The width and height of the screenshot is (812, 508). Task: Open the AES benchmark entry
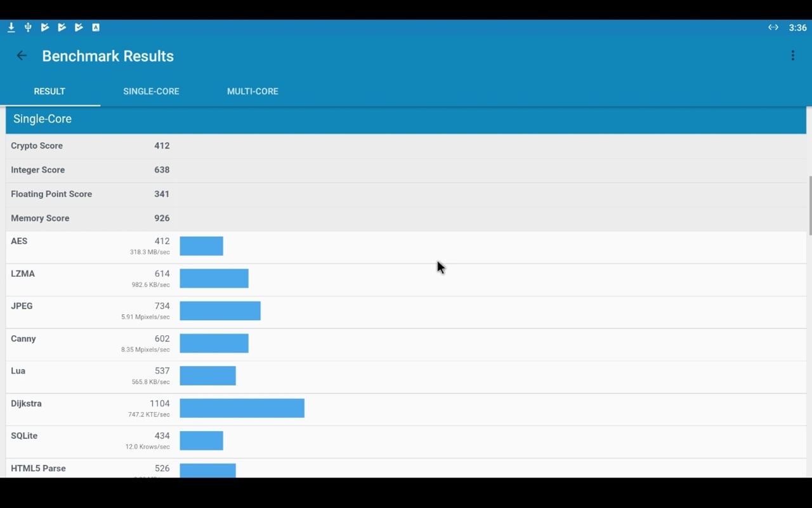(89, 246)
